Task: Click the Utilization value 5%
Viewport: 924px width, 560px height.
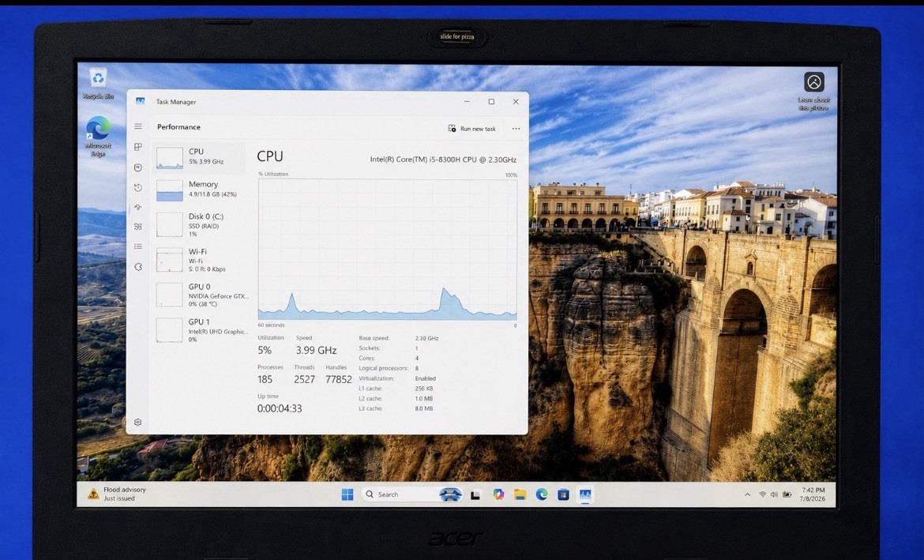Action: [265, 350]
